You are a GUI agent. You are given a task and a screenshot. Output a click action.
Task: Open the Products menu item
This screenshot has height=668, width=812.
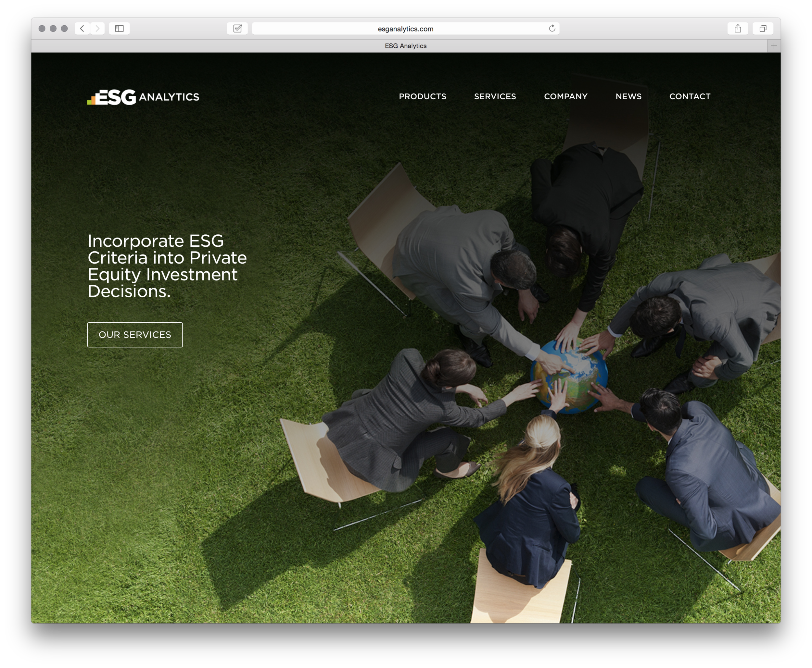click(x=422, y=96)
